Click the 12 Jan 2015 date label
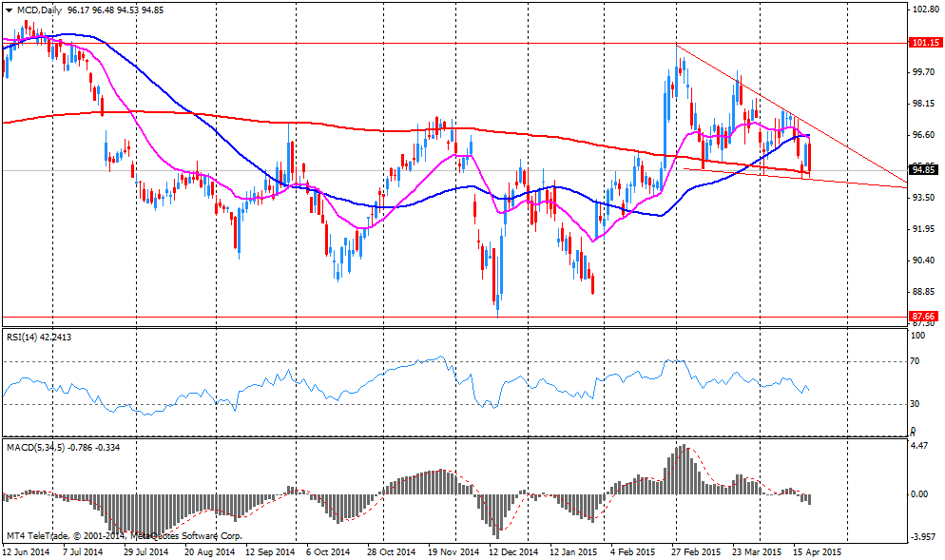Image resolution: width=945 pixels, height=560 pixels. (573, 551)
